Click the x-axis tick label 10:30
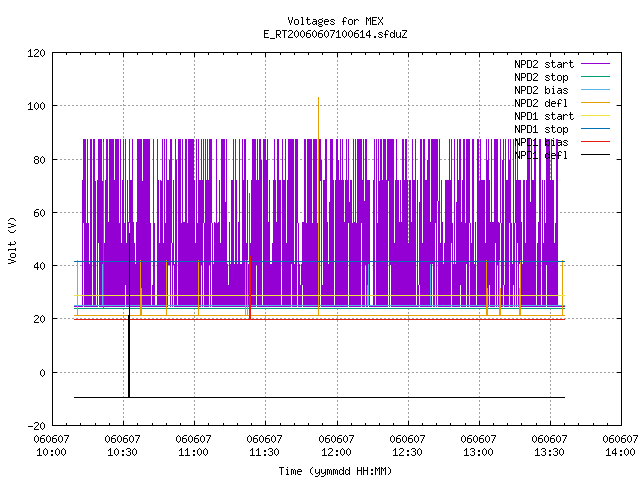 tap(122, 452)
